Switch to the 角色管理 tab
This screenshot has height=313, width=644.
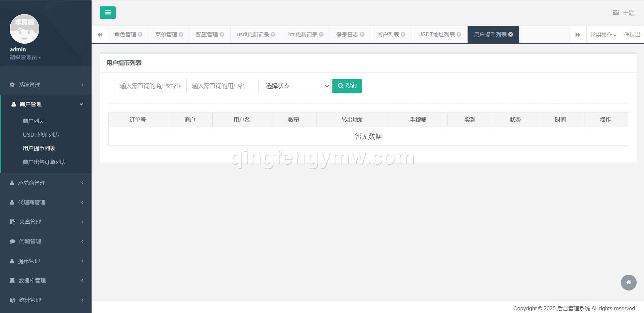125,34
